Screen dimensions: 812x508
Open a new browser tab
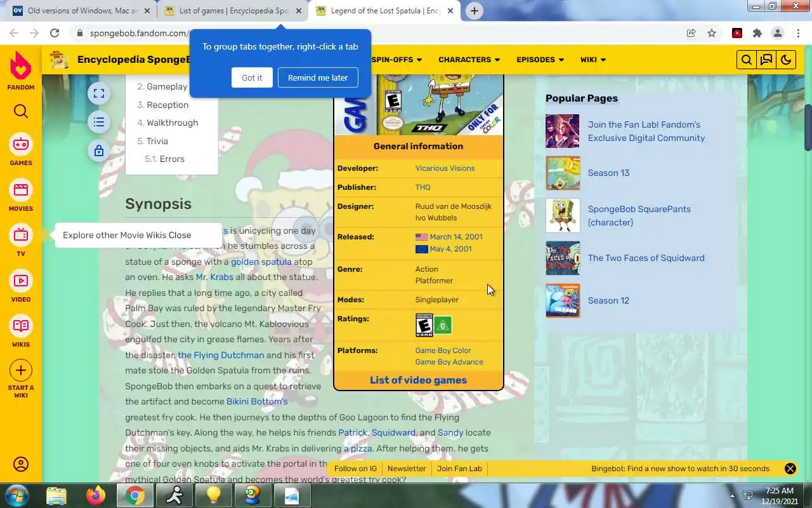[474, 11]
